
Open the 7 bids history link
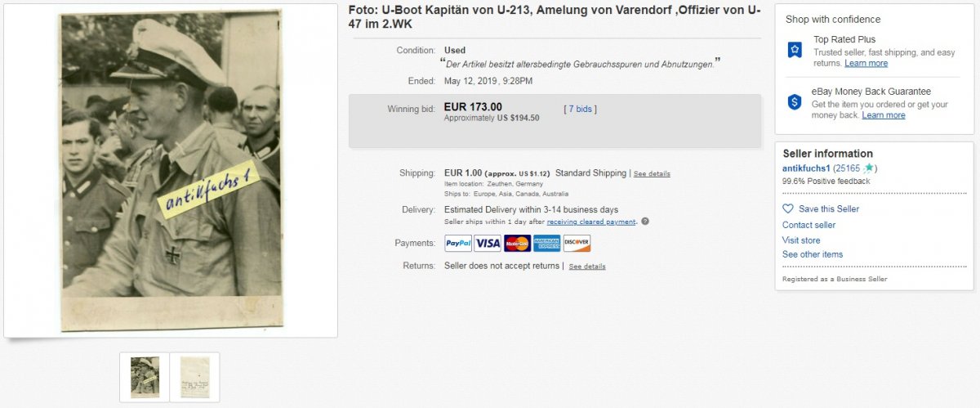point(580,109)
